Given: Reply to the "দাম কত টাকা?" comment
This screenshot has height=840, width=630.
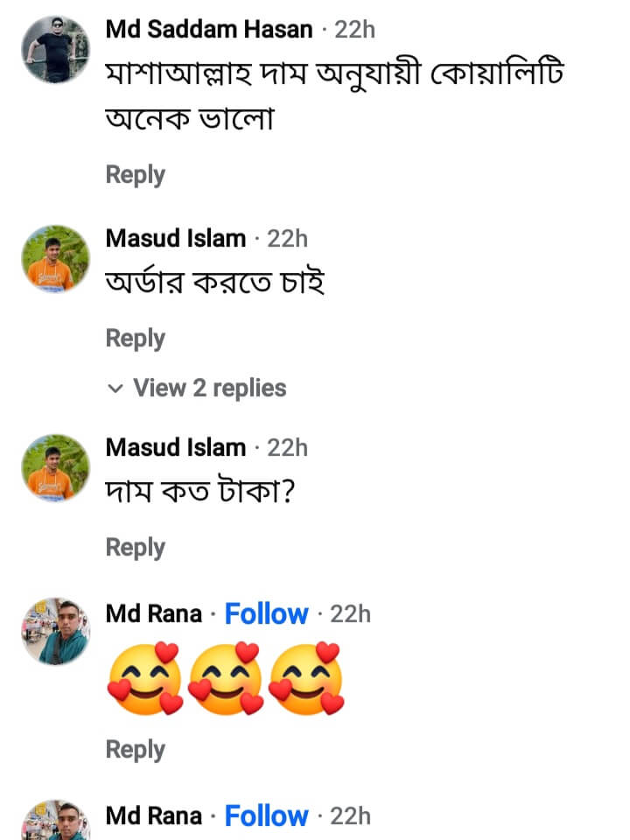Looking at the screenshot, I should (x=135, y=547).
